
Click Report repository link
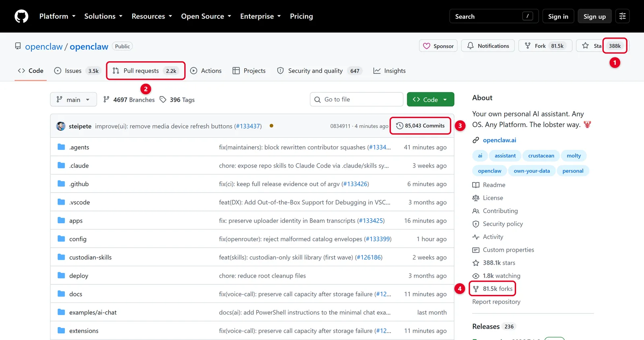tap(496, 302)
